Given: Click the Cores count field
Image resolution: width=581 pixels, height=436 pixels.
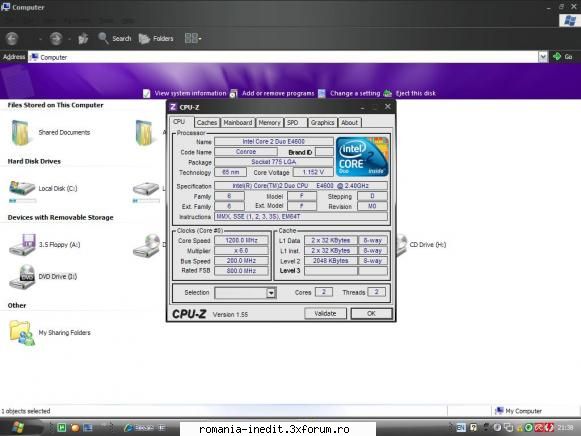Looking at the screenshot, I should tap(323, 292).
